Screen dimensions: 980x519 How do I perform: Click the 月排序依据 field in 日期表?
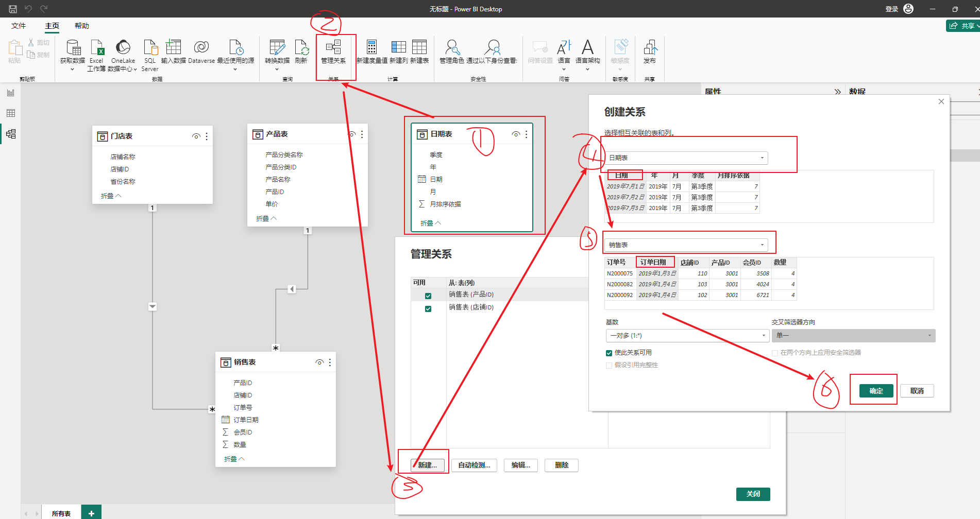pyautogui.click(x=445, y=204)
